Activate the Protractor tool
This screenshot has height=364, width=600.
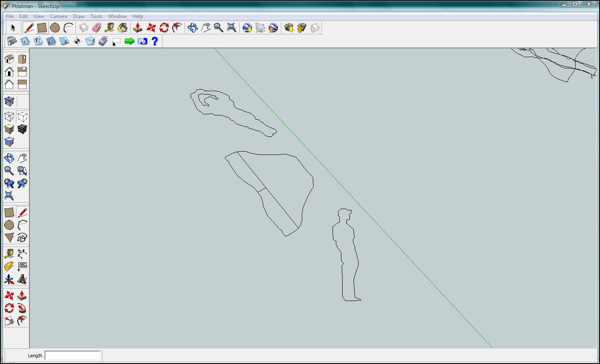coord(9,266)
